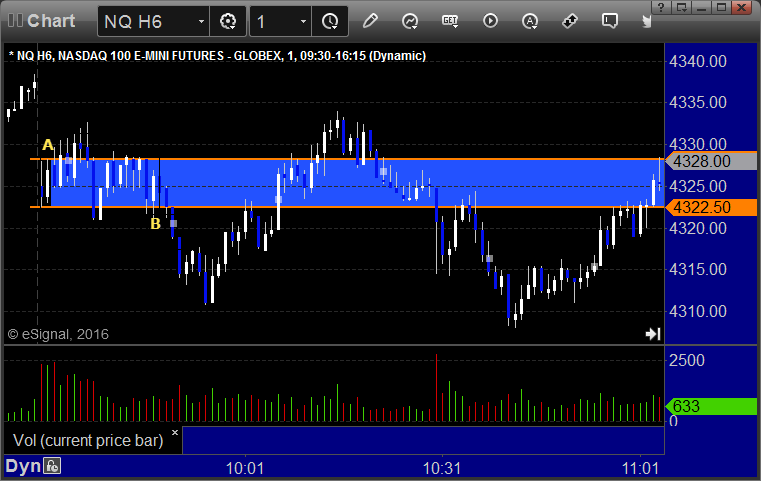Click the window options dropdown icon in title bar
761x481 pixels.
[x=681, y=7]
